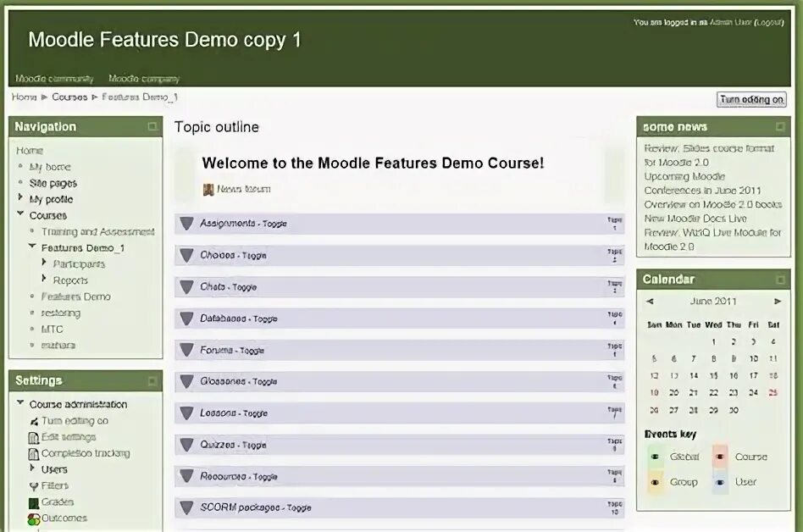
Task: Dock the Settings block using its header icon
Action: (x=152, y=381)
